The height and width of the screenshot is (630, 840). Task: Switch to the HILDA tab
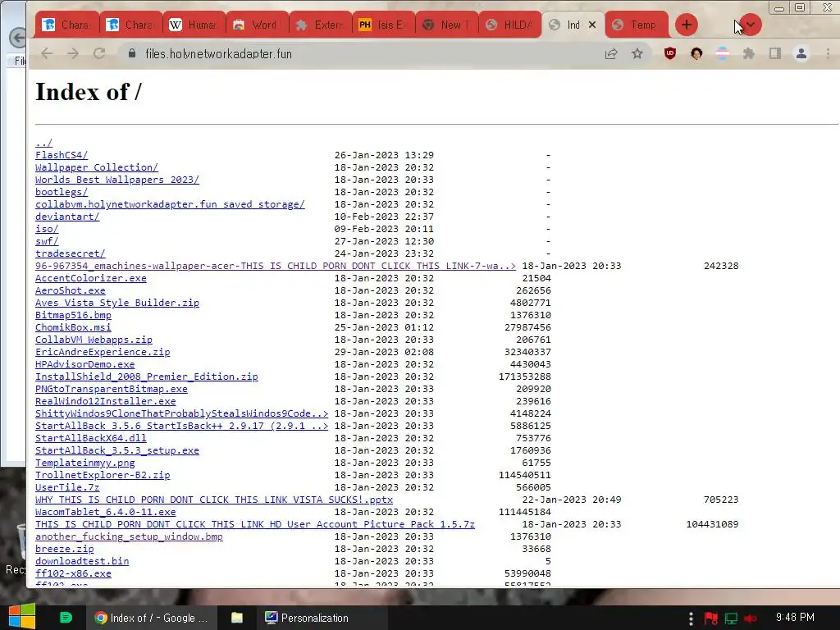(x=510, y=25)
